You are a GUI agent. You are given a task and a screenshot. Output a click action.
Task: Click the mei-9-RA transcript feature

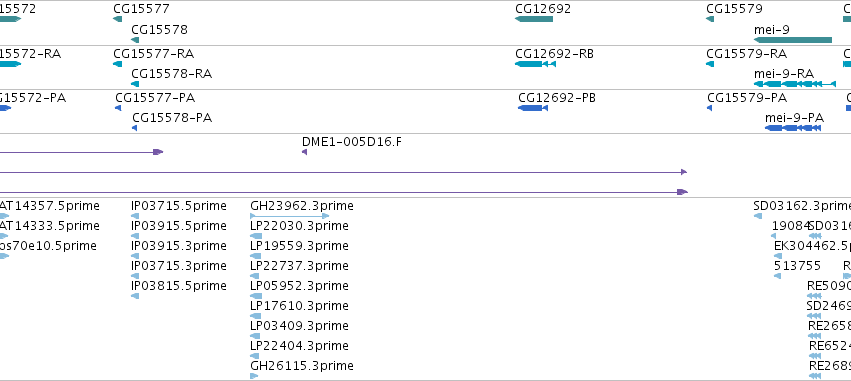[795, 84]
